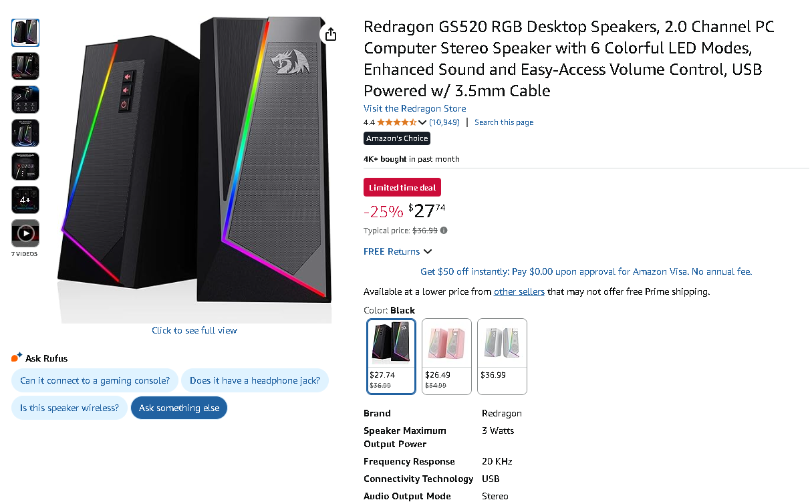The height and width of the screenshot is (504, 812).
Task: Click the info icon beside typical price
Action: [444, 231]
